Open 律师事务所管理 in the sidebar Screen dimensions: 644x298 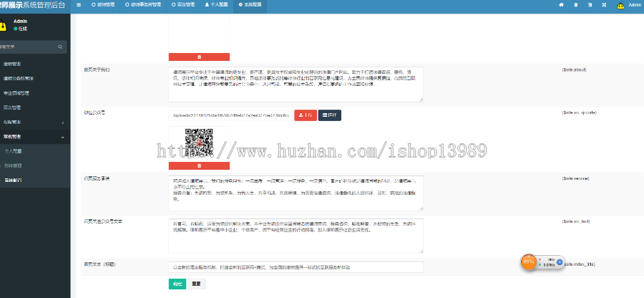pyautogui.click(x=34, y=79)
